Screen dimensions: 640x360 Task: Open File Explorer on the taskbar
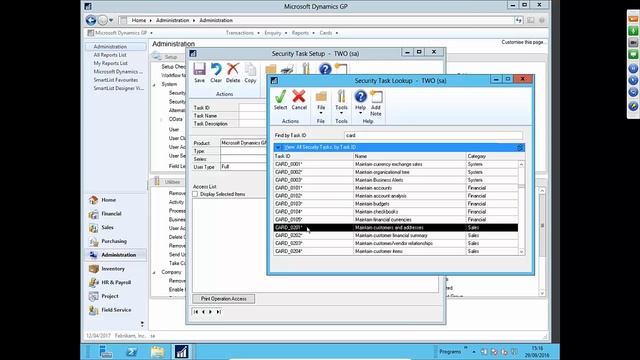pyautogui.click(x=157, y=351)
